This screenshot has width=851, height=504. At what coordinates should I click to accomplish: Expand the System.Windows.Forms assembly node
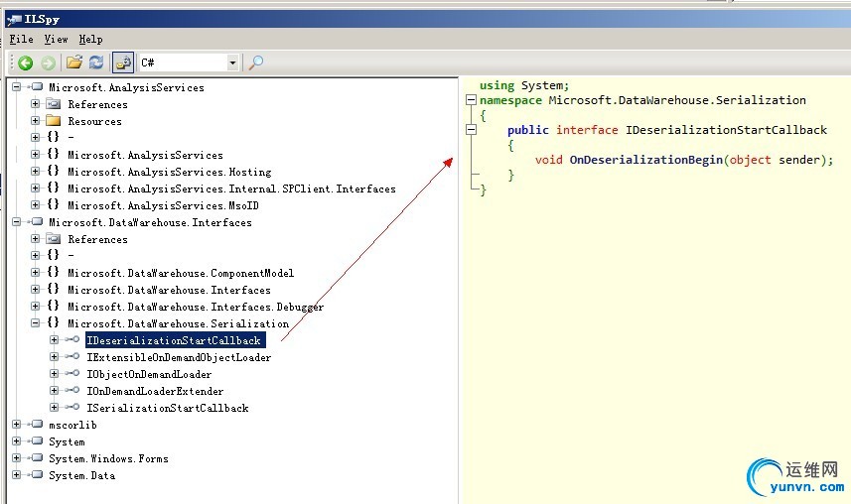[17, 458]
